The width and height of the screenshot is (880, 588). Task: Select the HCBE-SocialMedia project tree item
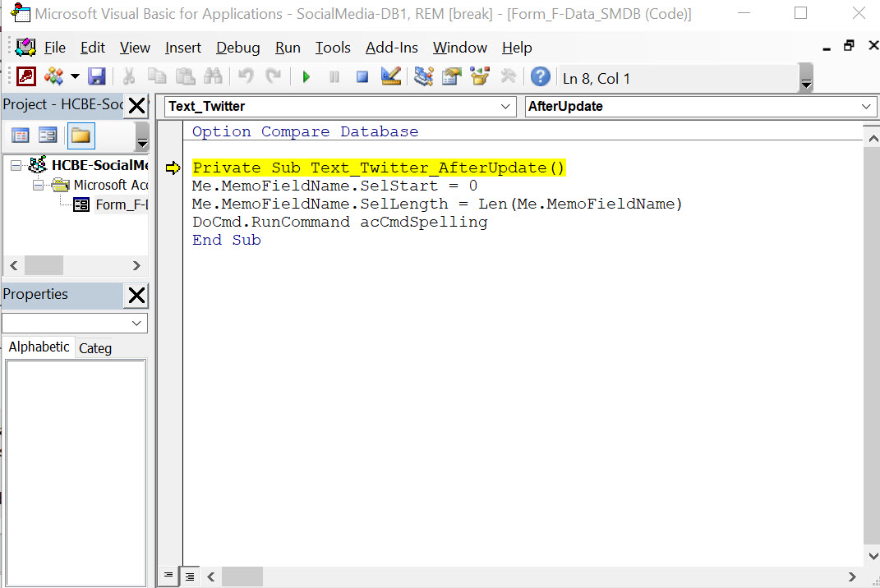pos(100,165)
